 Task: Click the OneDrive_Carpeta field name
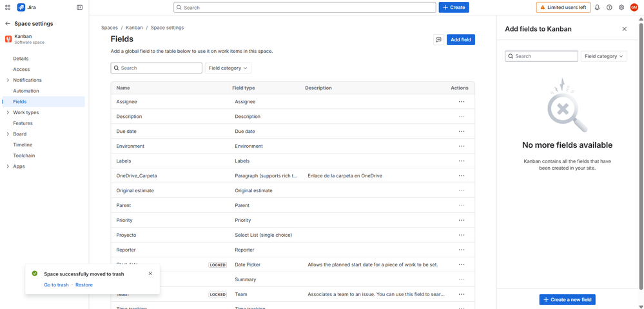coord(137,175)
